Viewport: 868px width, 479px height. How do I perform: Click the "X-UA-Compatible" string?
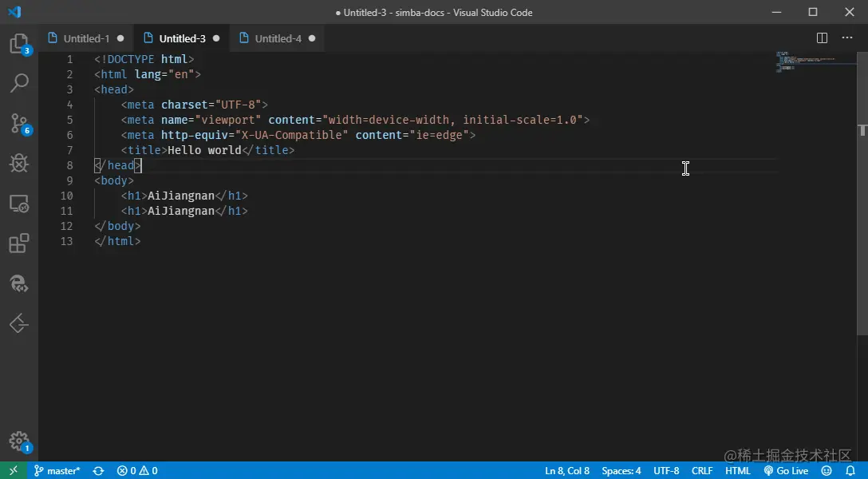[291, 135]
